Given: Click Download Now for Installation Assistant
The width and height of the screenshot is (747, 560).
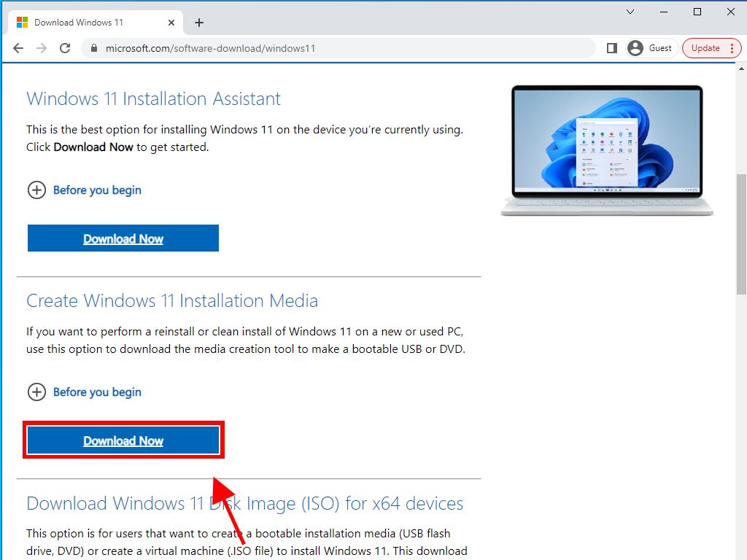Looking at the screenshot, I should point(123,238).
